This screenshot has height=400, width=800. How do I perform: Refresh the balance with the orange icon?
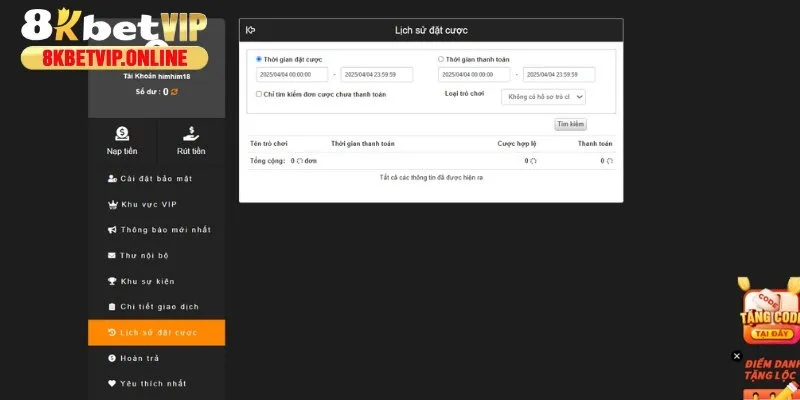click(x=174, y=92)
